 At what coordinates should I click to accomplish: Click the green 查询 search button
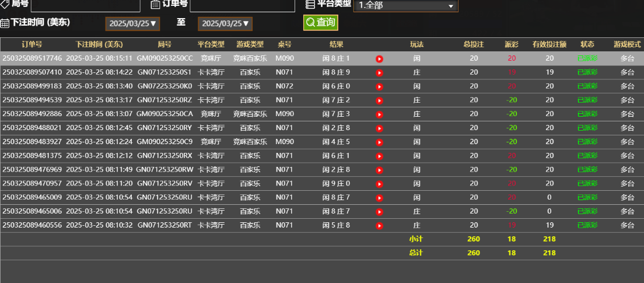320,23
